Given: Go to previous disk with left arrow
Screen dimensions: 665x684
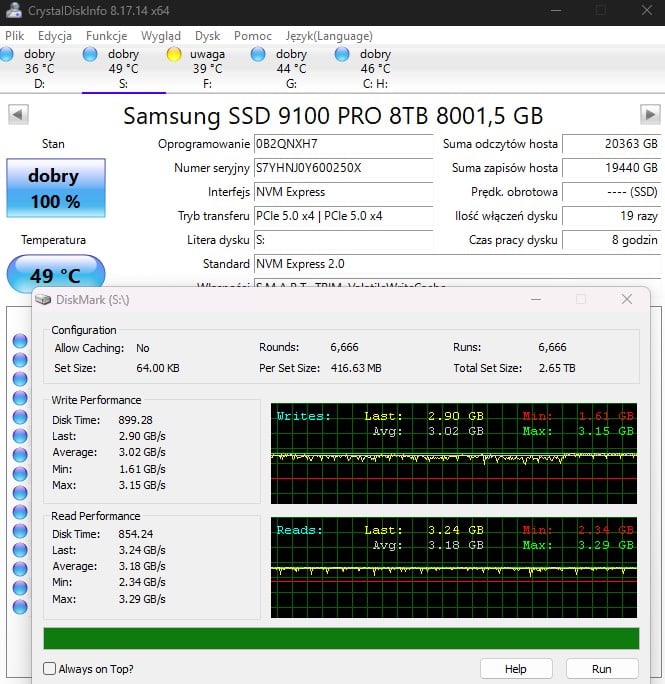Looking at the screenshot, I should pos(17,114).
